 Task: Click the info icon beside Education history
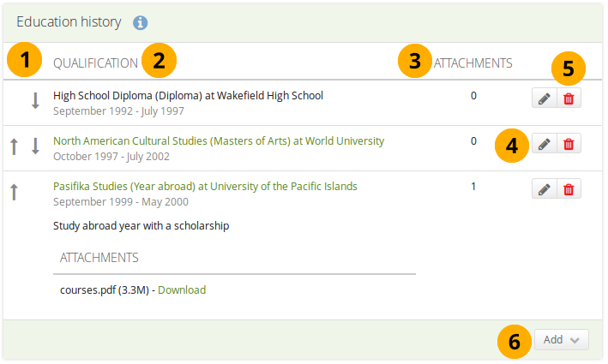point(141,23)
